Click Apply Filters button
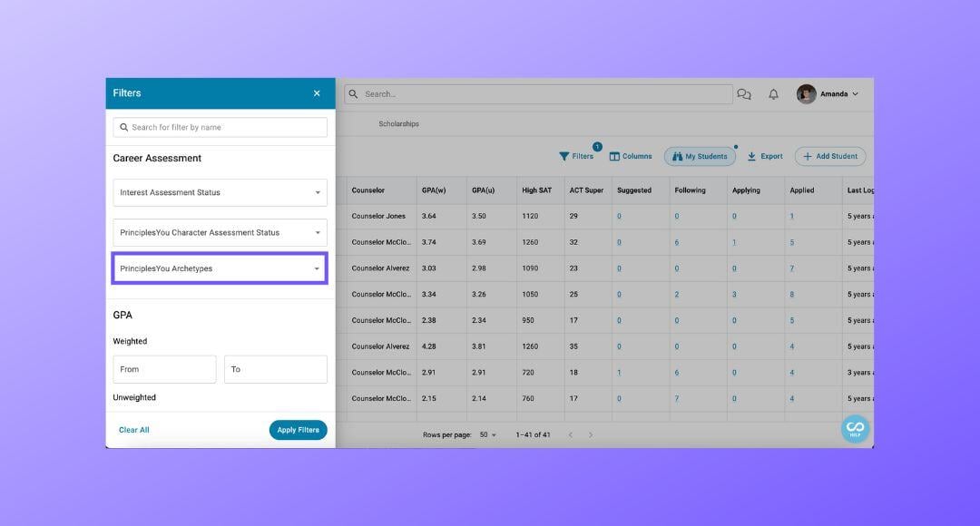 tap(299, 430)
